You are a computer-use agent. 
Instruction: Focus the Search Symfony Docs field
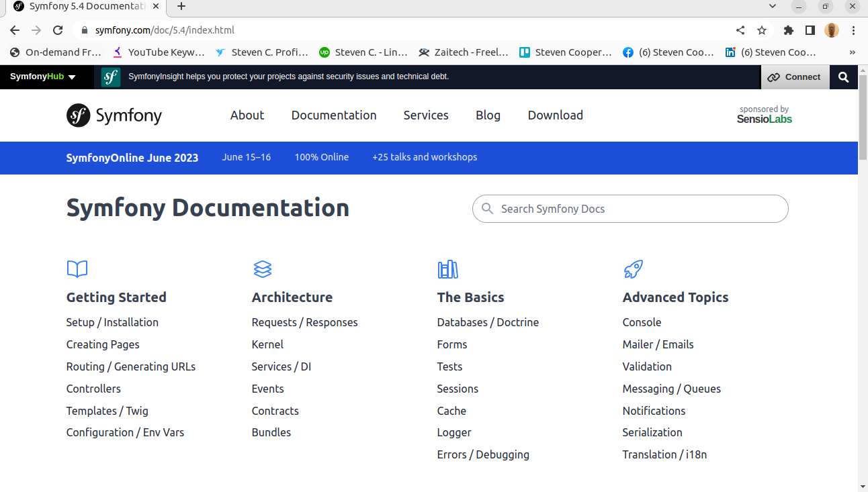click(x=630, y=209)
